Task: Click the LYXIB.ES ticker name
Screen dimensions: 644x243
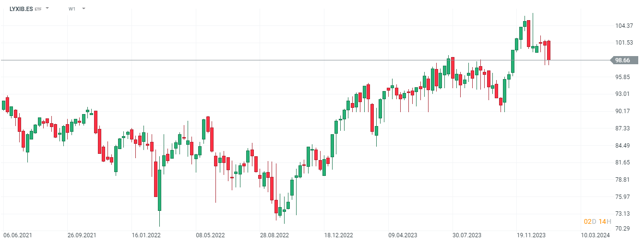Action: (x=21, y=9)
